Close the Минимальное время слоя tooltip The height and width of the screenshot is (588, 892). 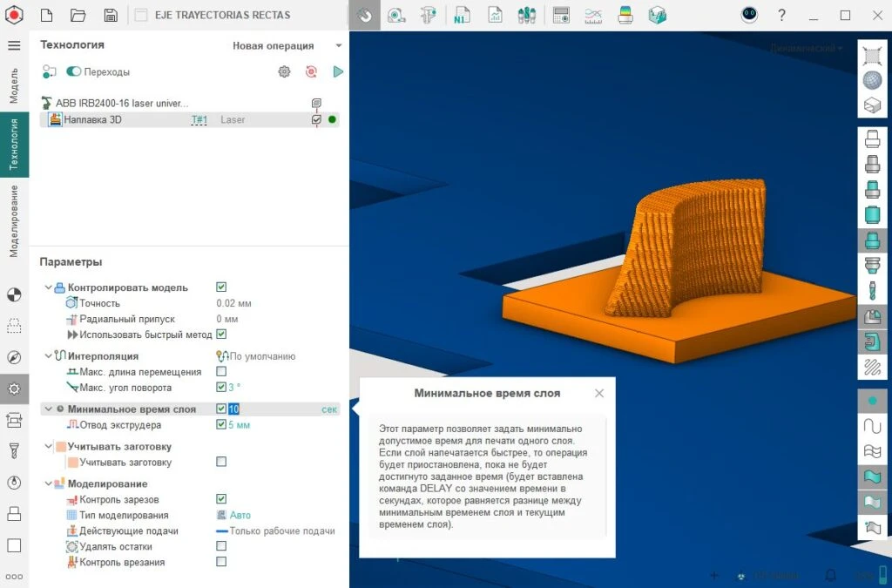pos(599,393)
